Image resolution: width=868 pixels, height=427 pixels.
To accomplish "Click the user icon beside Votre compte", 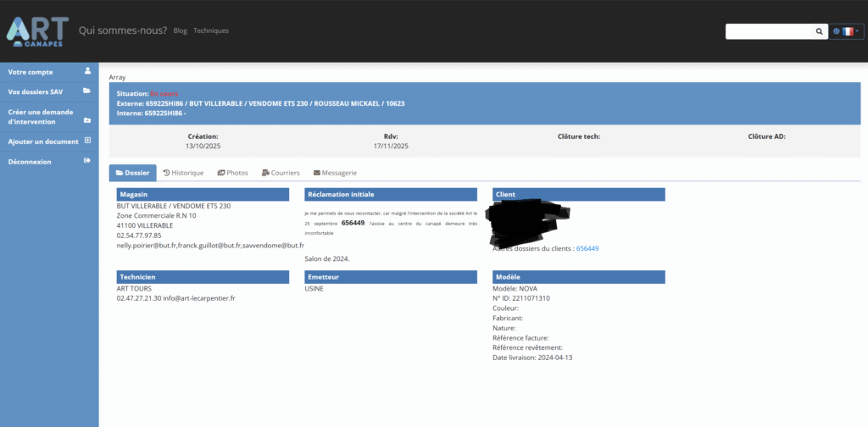I will click(x=87, y=71).
